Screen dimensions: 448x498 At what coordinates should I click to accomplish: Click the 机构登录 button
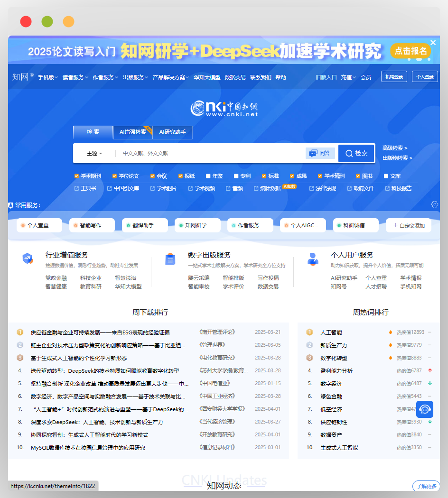pos(394,76)
